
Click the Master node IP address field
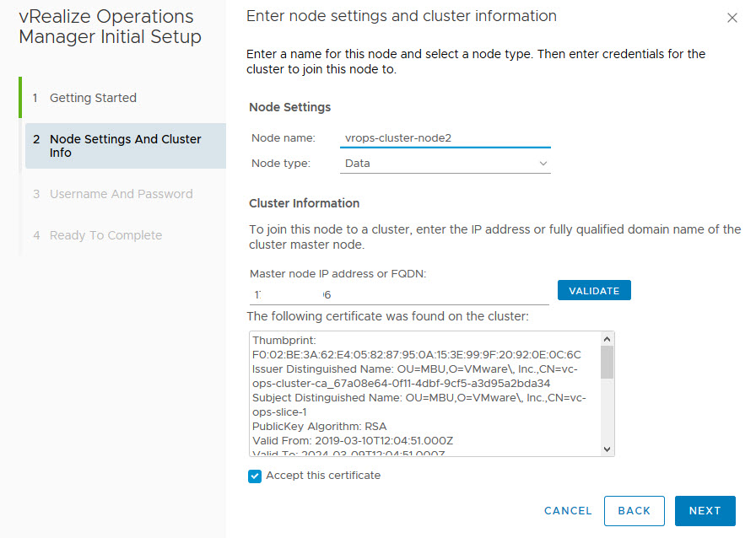[399, 294]
